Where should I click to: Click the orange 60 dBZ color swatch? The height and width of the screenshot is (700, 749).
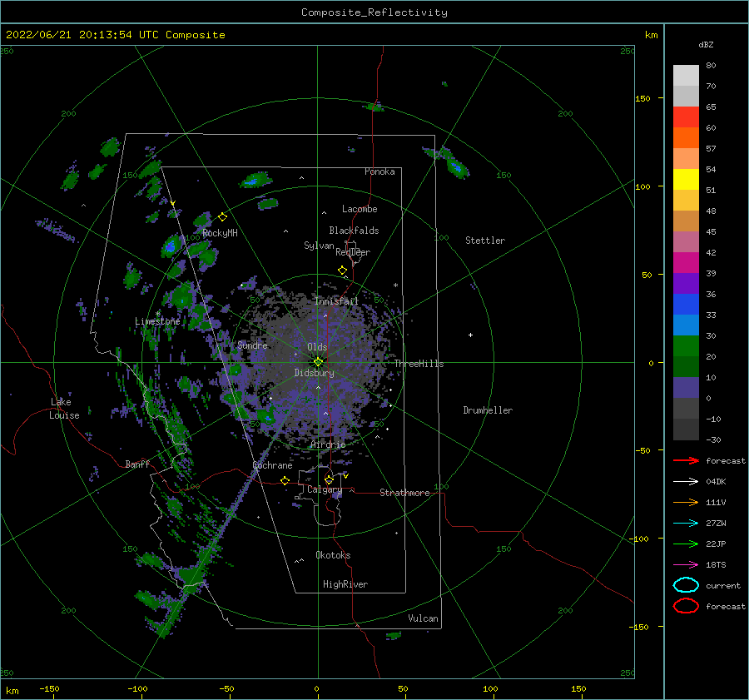686,137
